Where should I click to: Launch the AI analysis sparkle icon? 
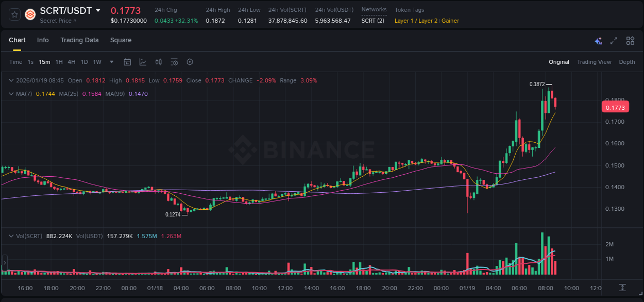point(598,40)
